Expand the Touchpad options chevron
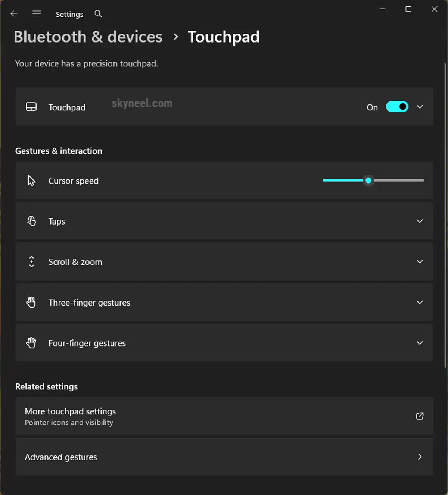 pos(420,107)
